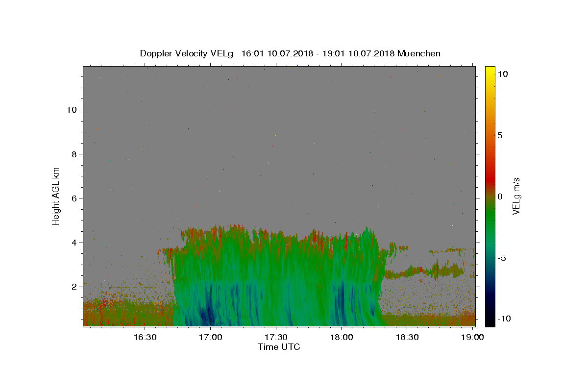Click the '19:00' time tick label
The width and height of the screenshot is (588, 392).
pos(472,337)
